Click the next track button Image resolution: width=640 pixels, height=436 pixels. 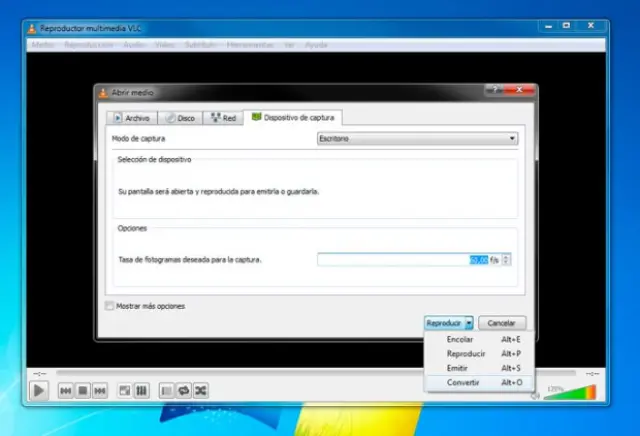[102, 390]
